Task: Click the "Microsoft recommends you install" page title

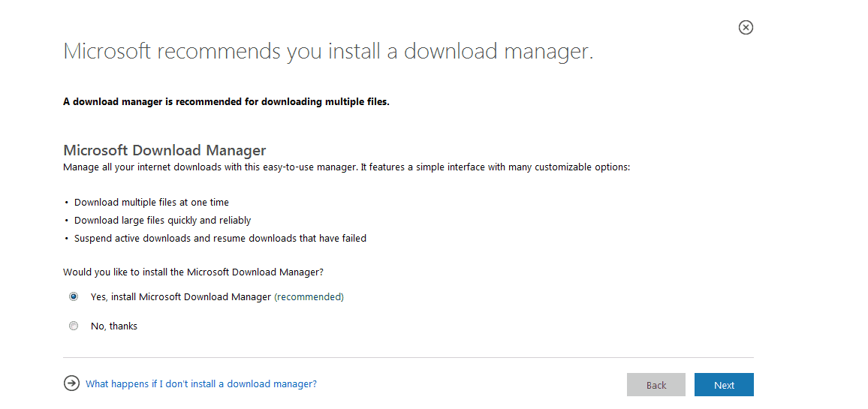Action: pos(328,51)
